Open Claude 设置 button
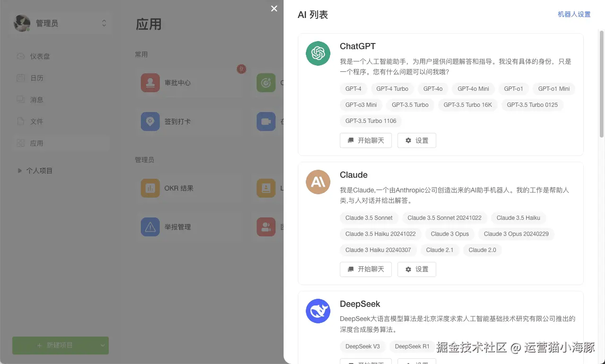Viewport: 605px width, 364px height. pyautogui.click(x=417, y=269)
